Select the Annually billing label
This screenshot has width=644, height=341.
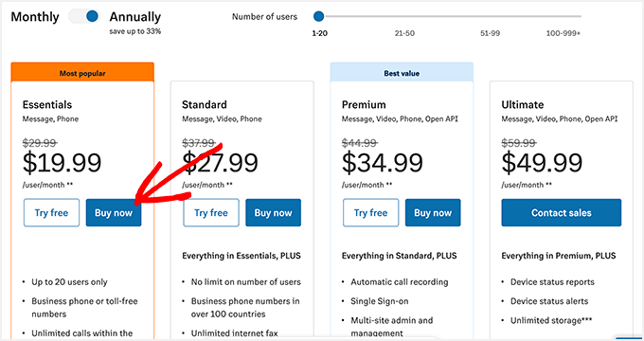click(x=135, y=17)
